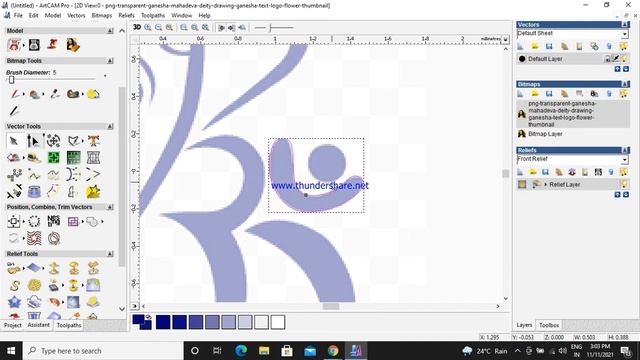Collapse the Vectors panel header
The image size is (640, 360).
(625, 24)
